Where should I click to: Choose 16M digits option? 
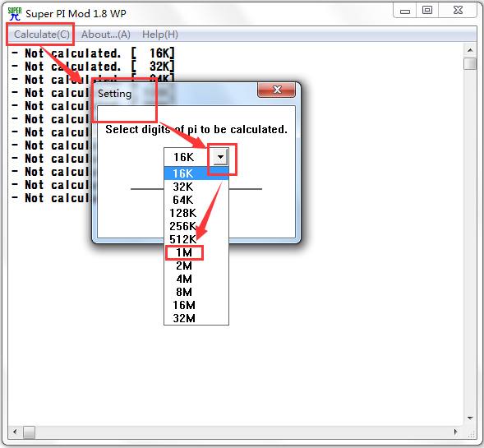[x=196, y=305]
